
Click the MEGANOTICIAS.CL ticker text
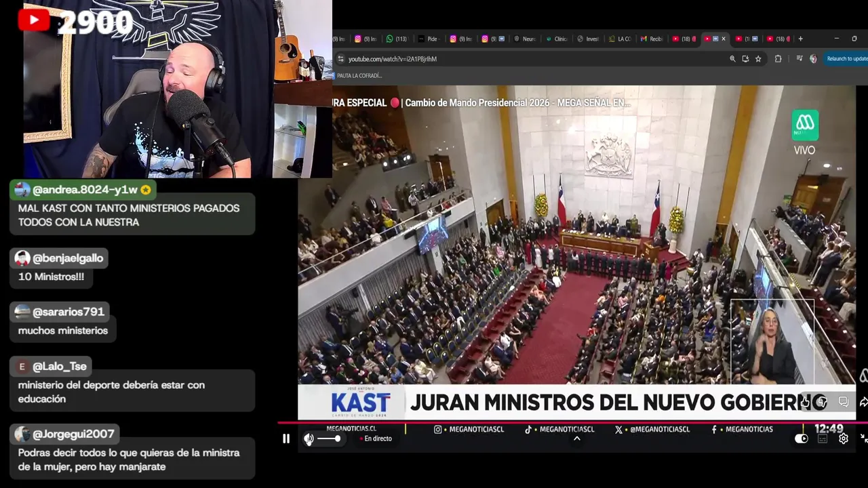coord(351,429)
